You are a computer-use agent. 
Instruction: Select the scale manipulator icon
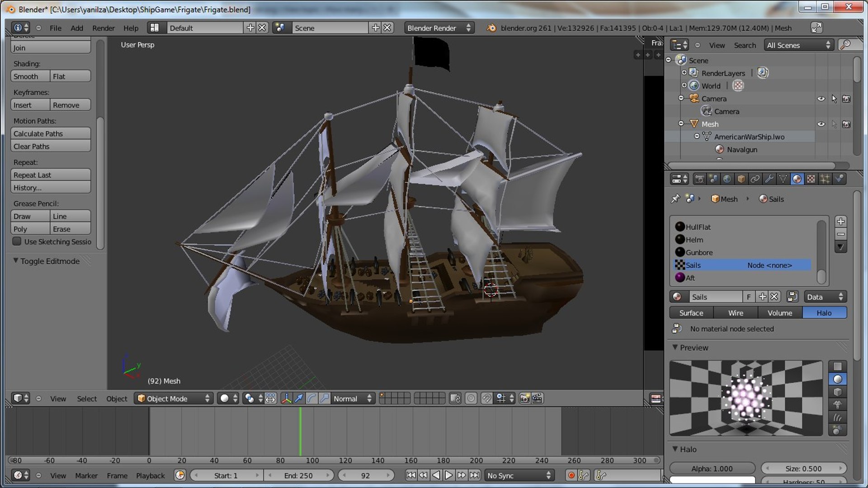coord(324,398)
